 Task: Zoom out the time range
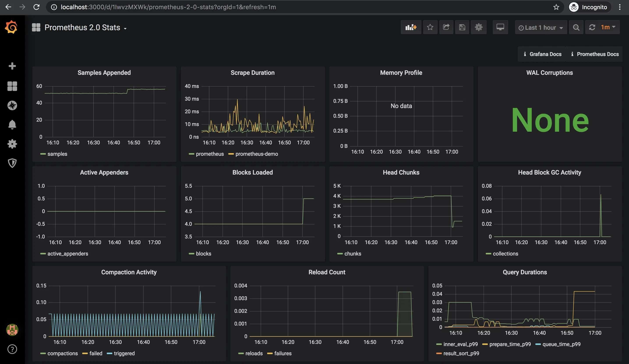576,27
